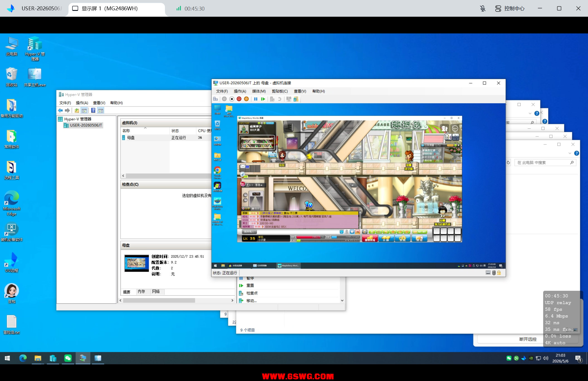588x381 pixels.
Task: Click the blue Help icon in Hyper-V toolbar
Action: 93,111
